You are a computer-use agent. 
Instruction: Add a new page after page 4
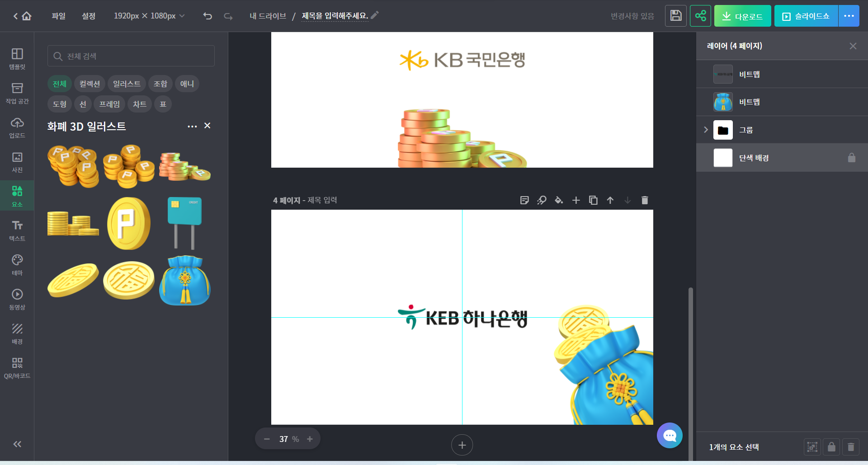point(576,200)
